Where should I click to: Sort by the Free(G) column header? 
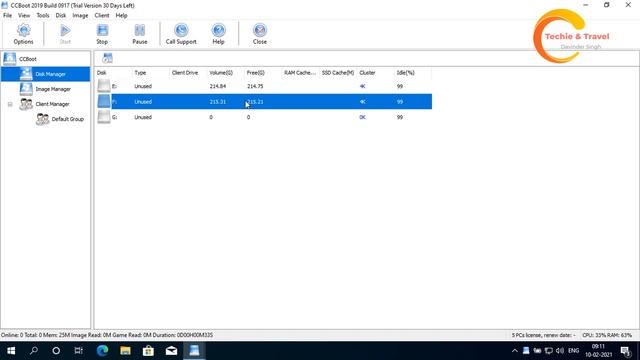[x=263, y=73]
